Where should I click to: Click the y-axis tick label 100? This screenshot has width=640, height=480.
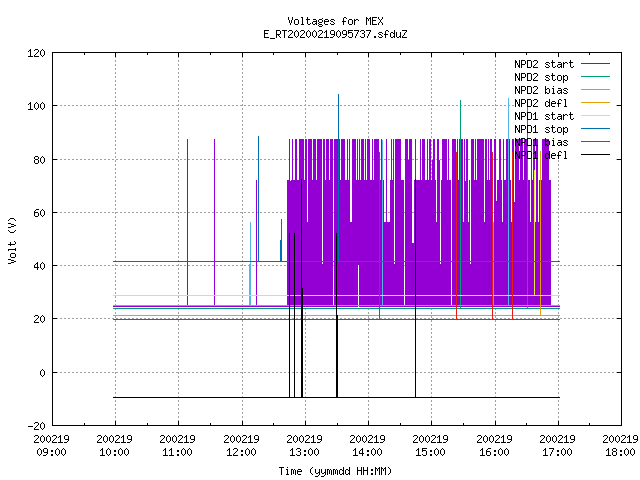[36, 107]
